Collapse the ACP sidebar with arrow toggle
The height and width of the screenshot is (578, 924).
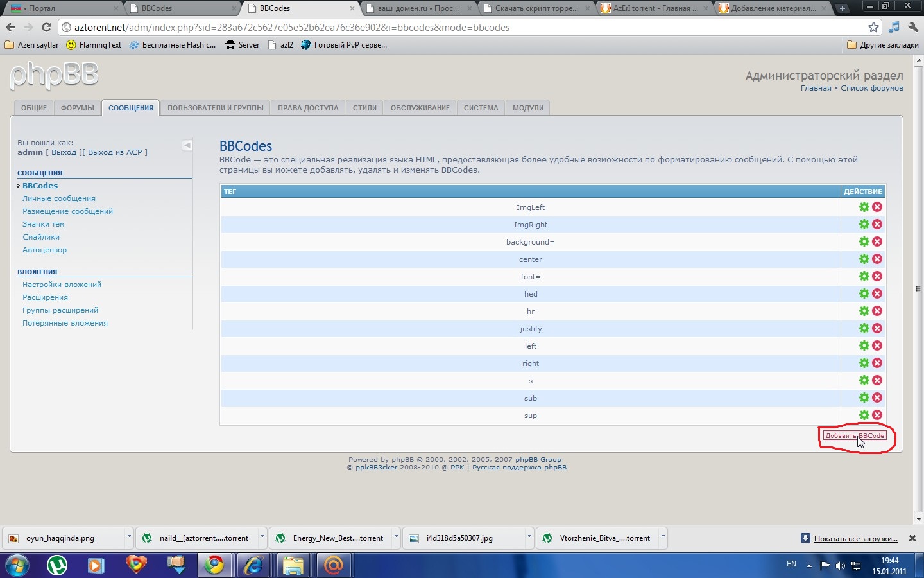(187, 145)
